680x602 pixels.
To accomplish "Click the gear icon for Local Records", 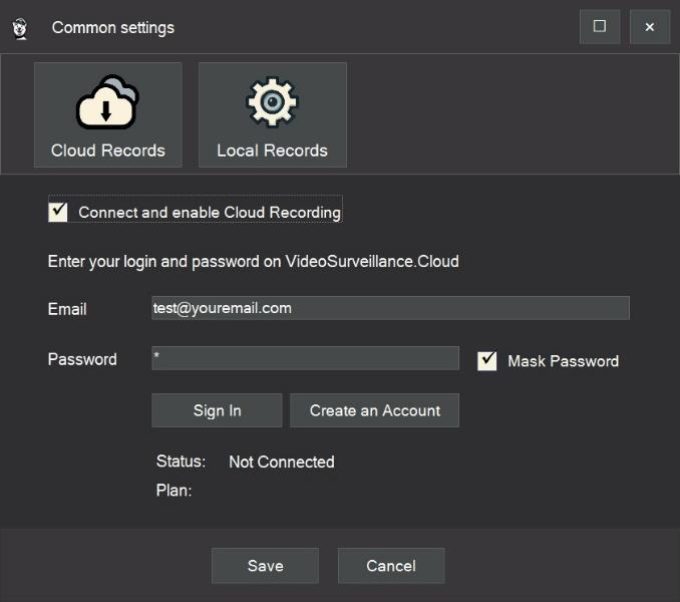I will pyautogui.click(x=272, y=101).
